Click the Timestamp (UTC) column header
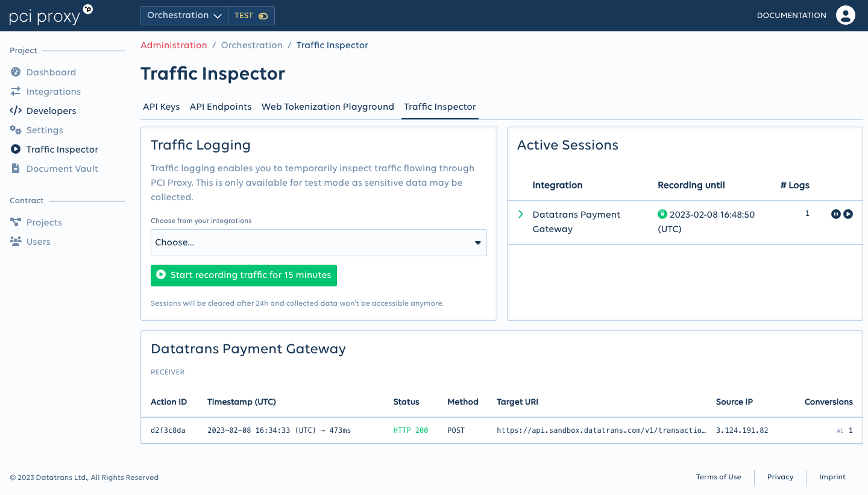This screenshot has height=495, width=868. pyautogui.click(x=242, y=402)
